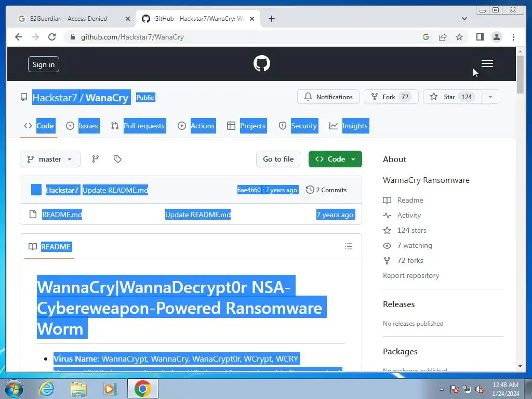Open the Chrome profile avatar
The height and width of the screenshot is (399, 532).
coord(496,37)
